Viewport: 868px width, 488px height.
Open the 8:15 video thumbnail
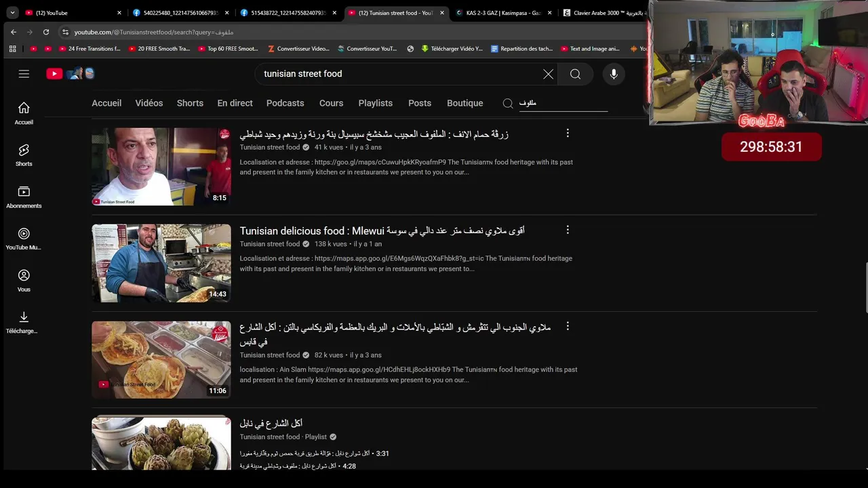161,167
